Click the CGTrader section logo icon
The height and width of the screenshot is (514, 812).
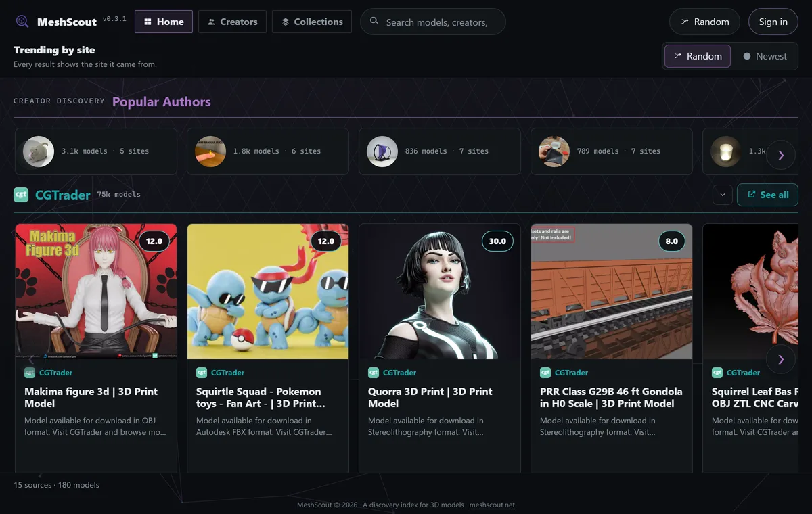pos(21,195)
